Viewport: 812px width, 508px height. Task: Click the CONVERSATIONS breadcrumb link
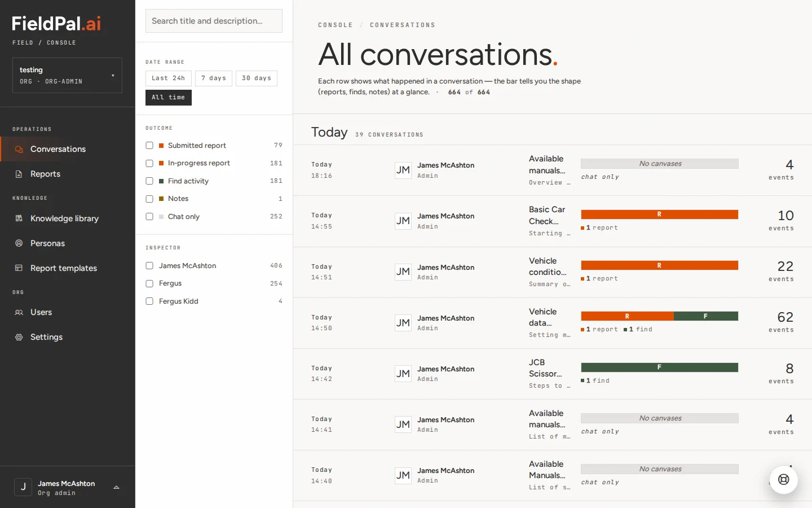click(403, 25)
